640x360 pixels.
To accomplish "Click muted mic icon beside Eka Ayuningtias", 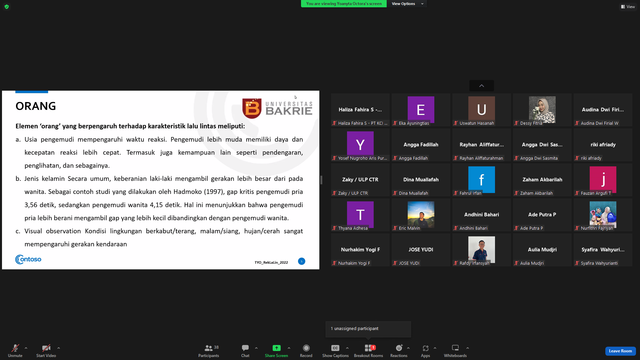I will pyautogui.click(x=395, y=123).
